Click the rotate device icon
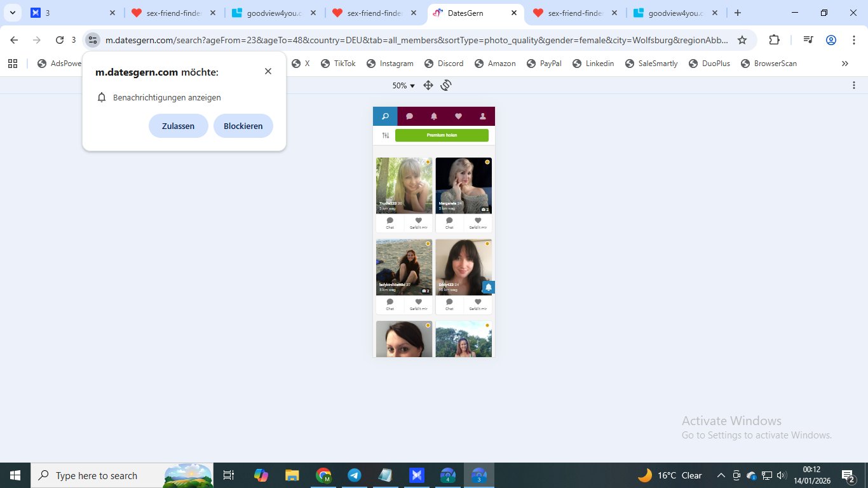This screenshot has height=488, width=868. click(446, 85)
